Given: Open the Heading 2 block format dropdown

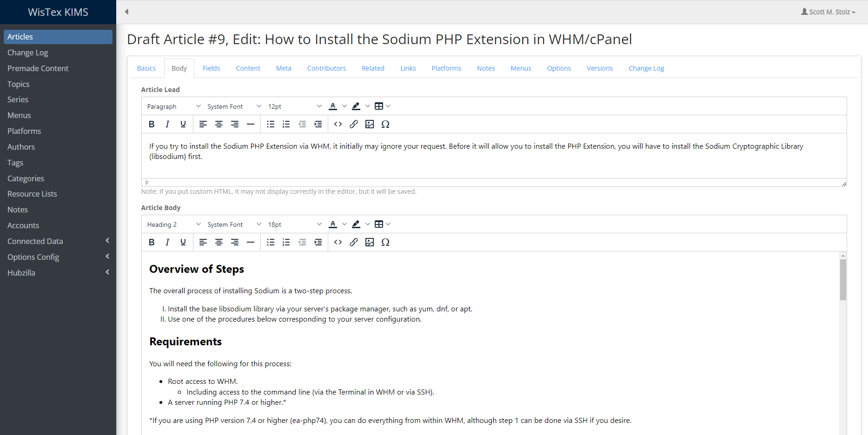Looking at the screenshot, I should point(173,224).
